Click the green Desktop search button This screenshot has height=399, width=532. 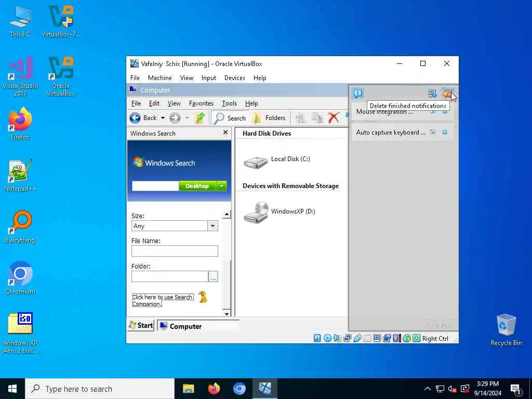197,186
